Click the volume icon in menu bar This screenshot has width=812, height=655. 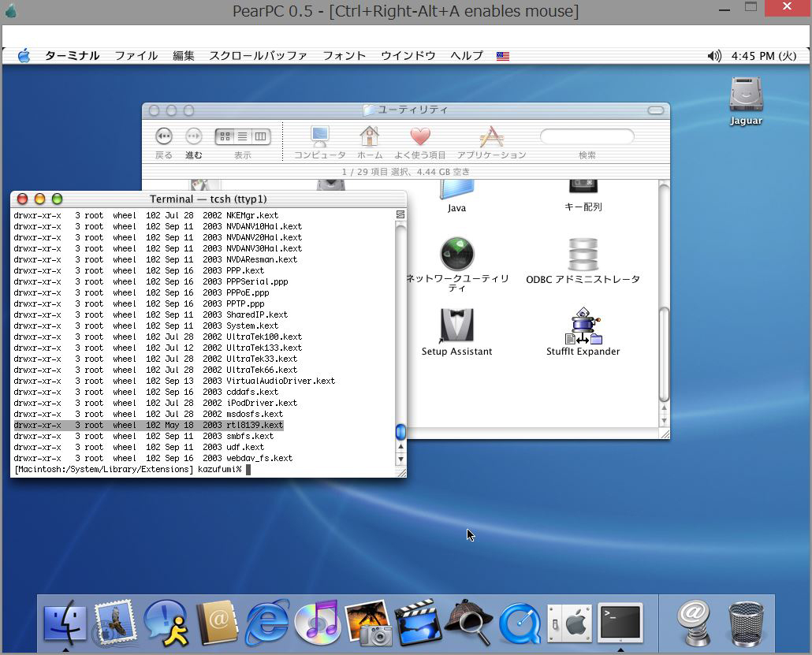tap(714, 56)
